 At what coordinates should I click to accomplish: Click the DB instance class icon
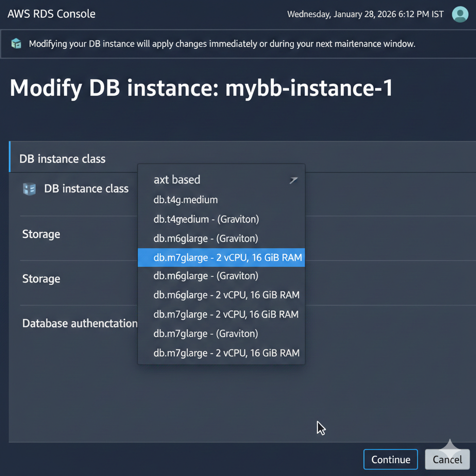(x=29, y=189)
